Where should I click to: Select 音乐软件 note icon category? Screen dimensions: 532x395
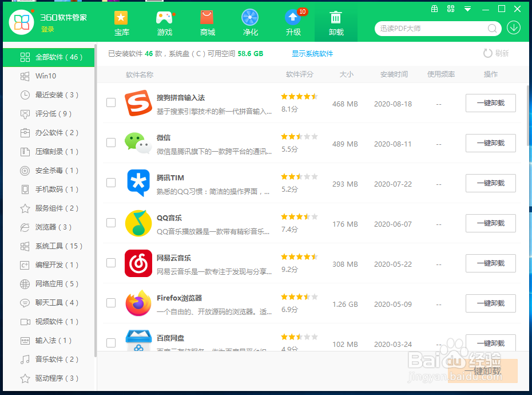25,360
